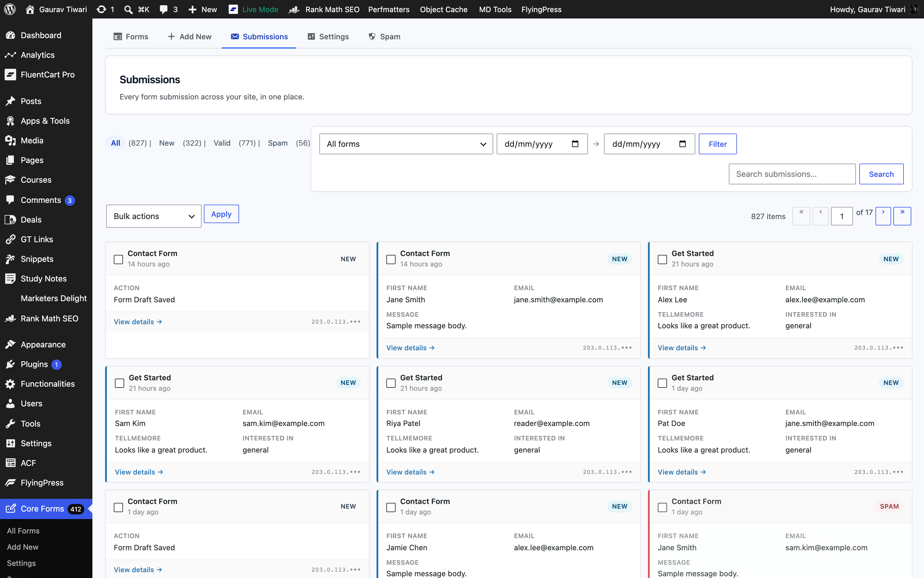Click the Rank Math SEO icon in admin bar
The image size is (924, 578).
click(x=294, y=9)
